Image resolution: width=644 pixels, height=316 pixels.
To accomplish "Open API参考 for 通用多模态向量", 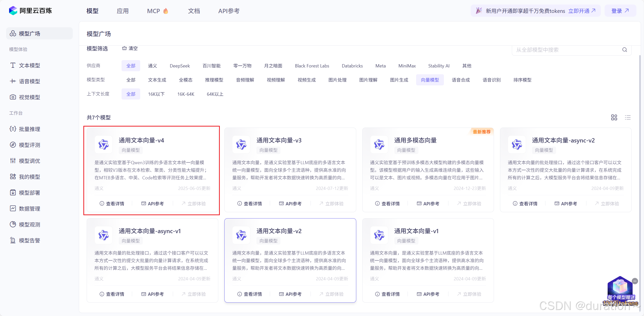I will (428, 203).
